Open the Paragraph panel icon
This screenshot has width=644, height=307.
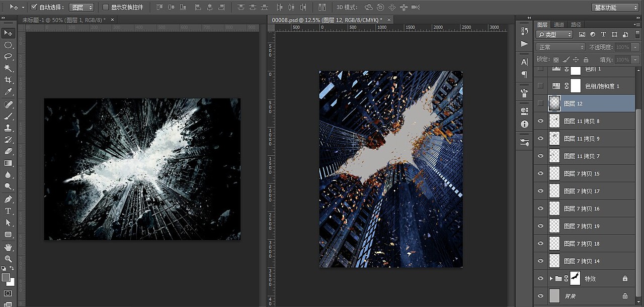pos(525,74)
